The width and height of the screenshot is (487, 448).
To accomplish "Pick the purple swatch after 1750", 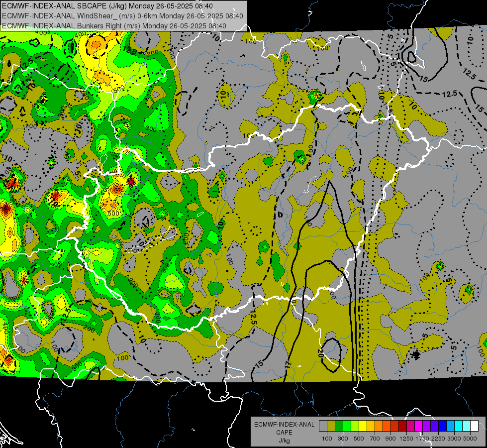I will pyautogui.click(x=427, y=426).
